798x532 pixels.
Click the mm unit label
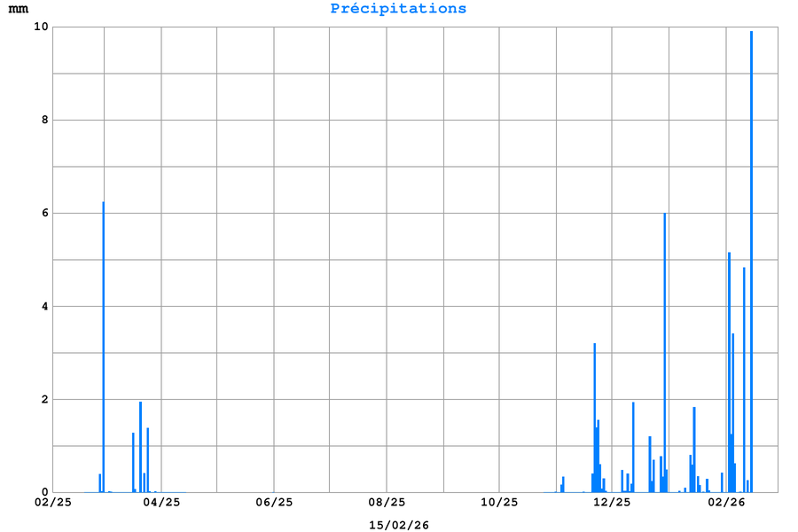pyautogui.click(x=19, y=9)
